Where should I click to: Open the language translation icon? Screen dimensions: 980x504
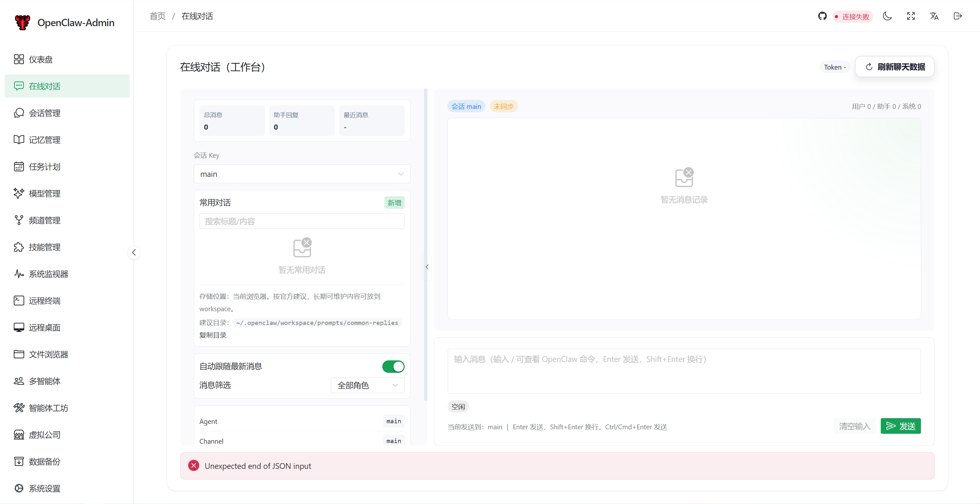pos(934,16)
